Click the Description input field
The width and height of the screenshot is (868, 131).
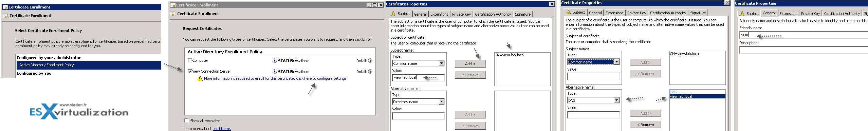tap(804, 50)
